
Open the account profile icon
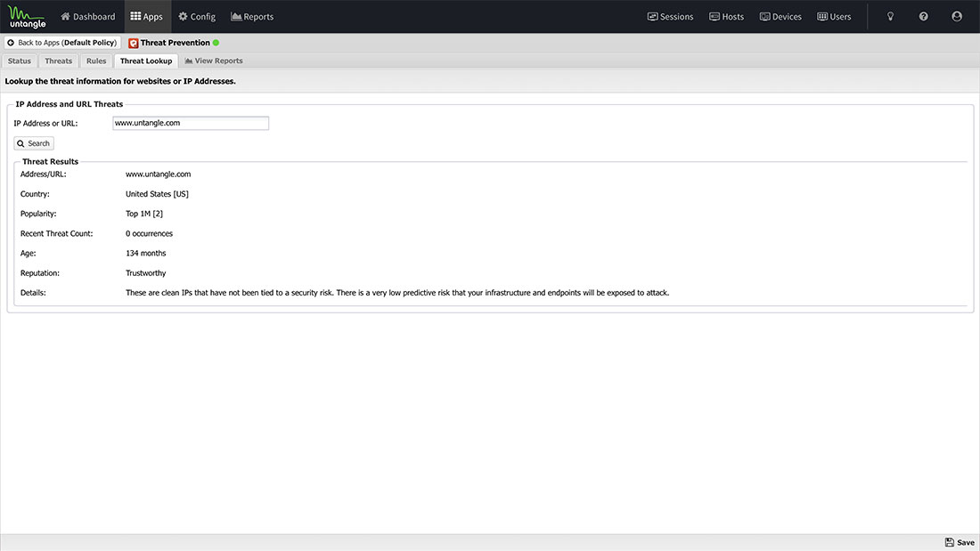[x=956, y=17]
